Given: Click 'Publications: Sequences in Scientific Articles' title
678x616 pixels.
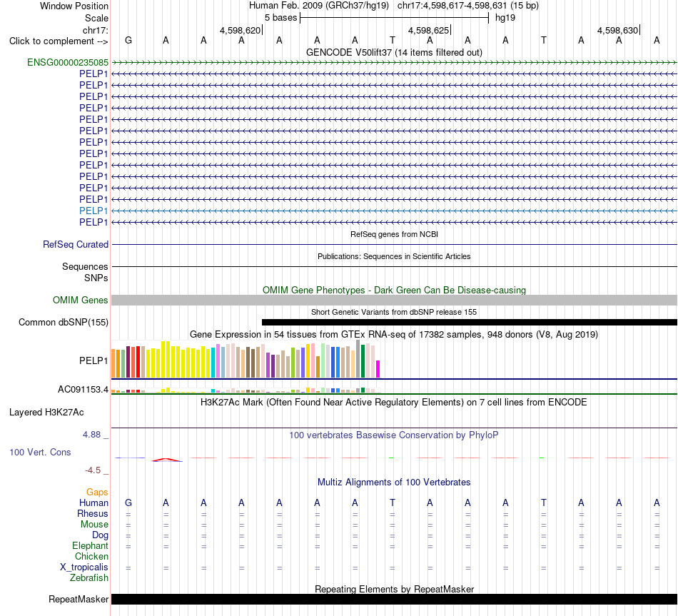Looking at the screenshot, I should point(394,256).
